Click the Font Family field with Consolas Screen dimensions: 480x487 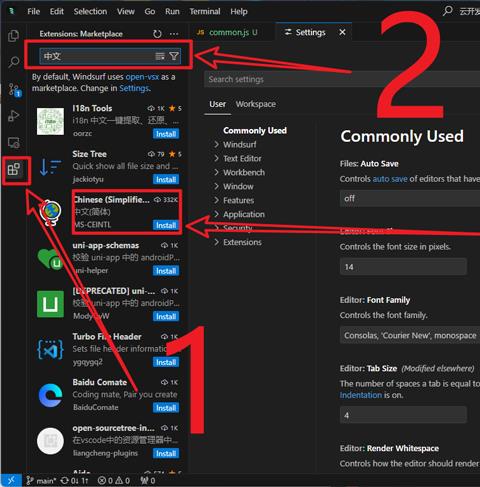410,335
